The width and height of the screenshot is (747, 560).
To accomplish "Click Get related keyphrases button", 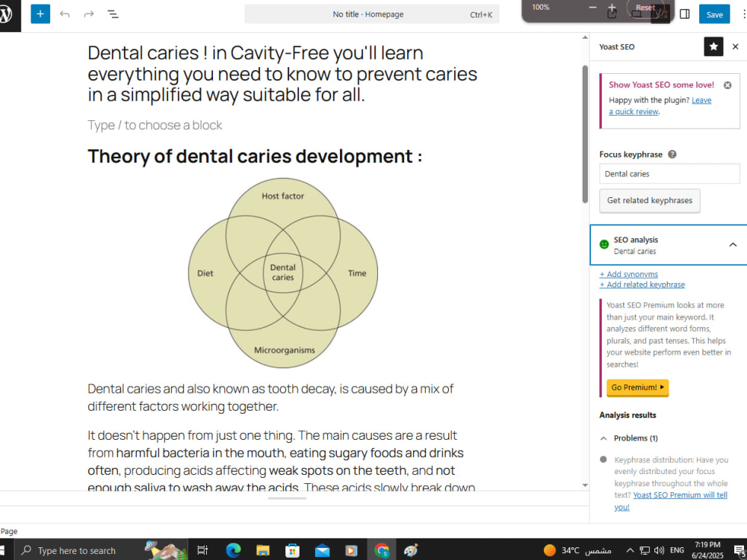I will click(x=650, y=200).
